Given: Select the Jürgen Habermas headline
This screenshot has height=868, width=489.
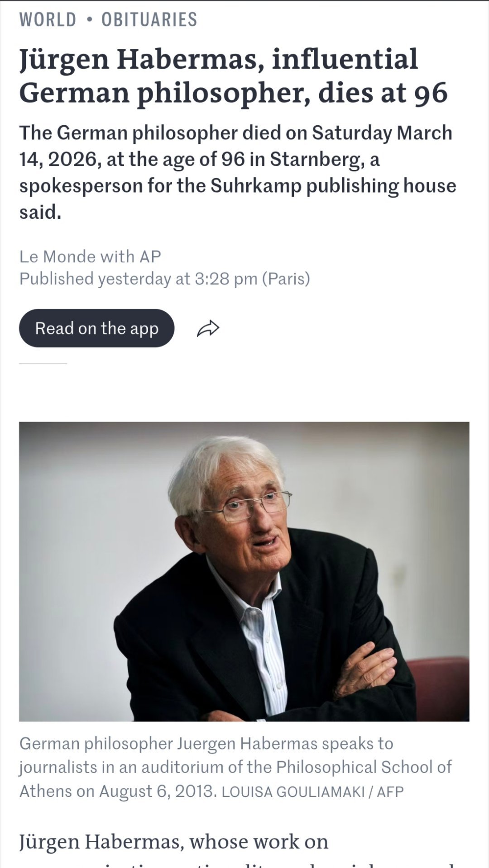Looking at the screenshot, I should click(x=233, y=76).
